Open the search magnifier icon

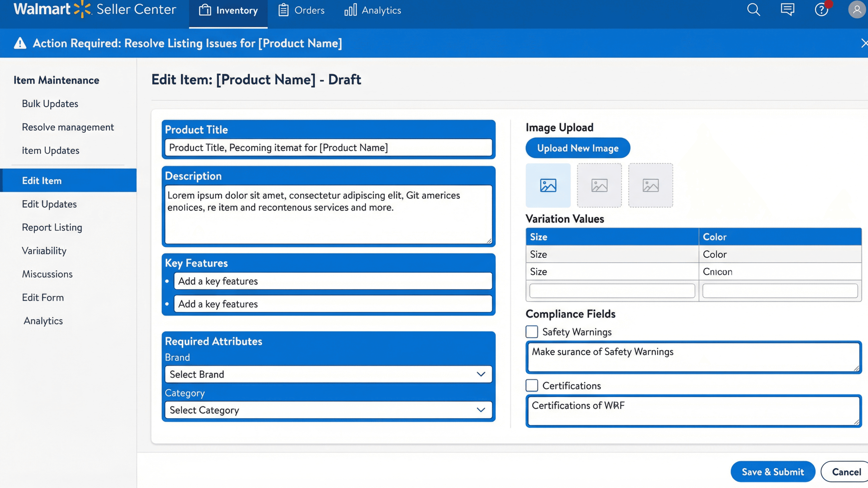(753, 10)
